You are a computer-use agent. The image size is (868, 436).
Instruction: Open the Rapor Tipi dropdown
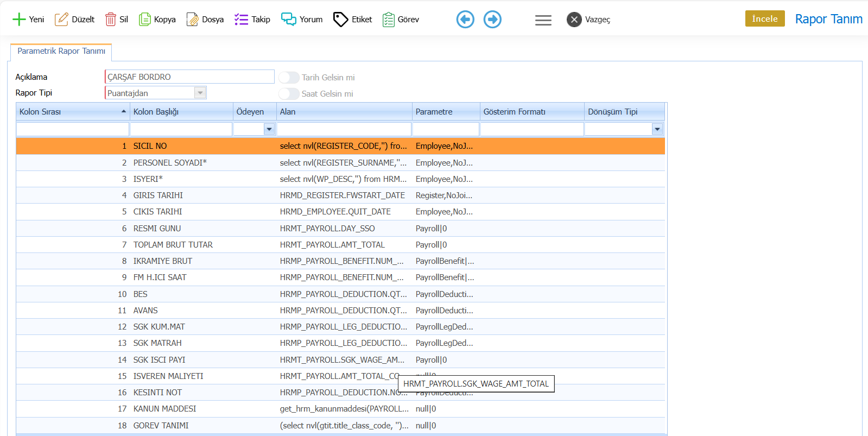pyautogui.click(x=200, y=93)
